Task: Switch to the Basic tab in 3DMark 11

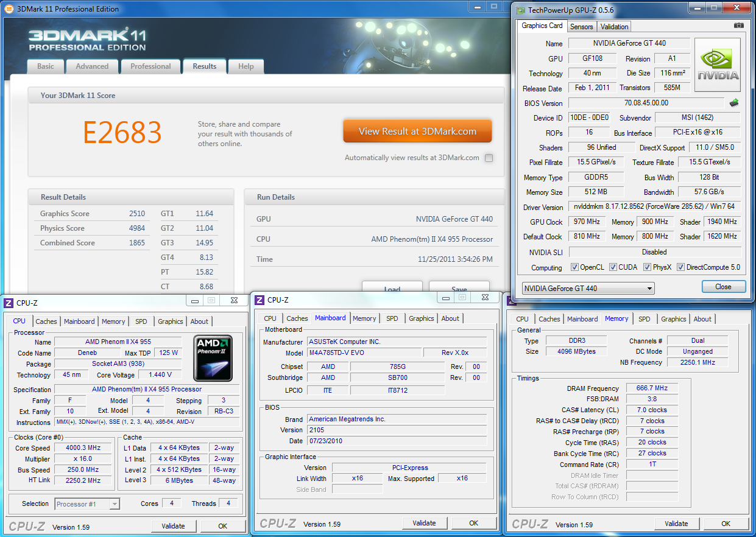Action: tap(46, 66)
